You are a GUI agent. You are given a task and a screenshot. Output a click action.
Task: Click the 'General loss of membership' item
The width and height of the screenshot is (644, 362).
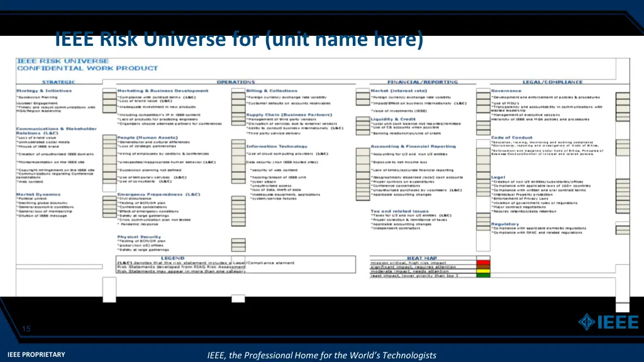pyautogui.click(x=45, y=211)
